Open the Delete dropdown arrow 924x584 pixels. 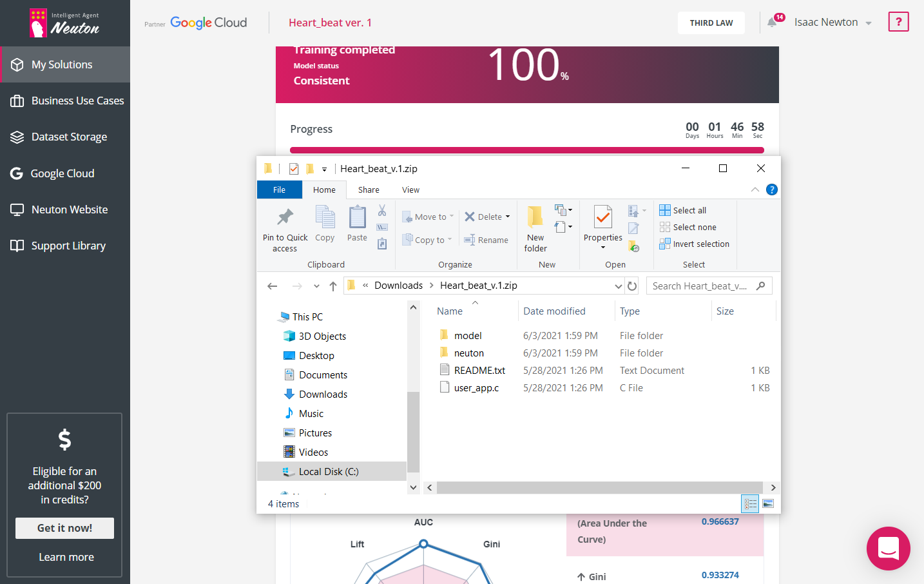tap(508, 217)
